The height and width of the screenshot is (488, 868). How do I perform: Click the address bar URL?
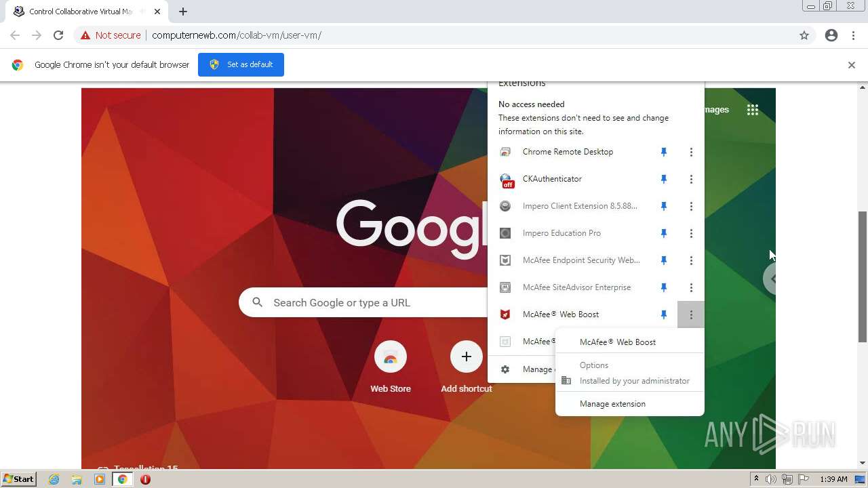[237, 35]
